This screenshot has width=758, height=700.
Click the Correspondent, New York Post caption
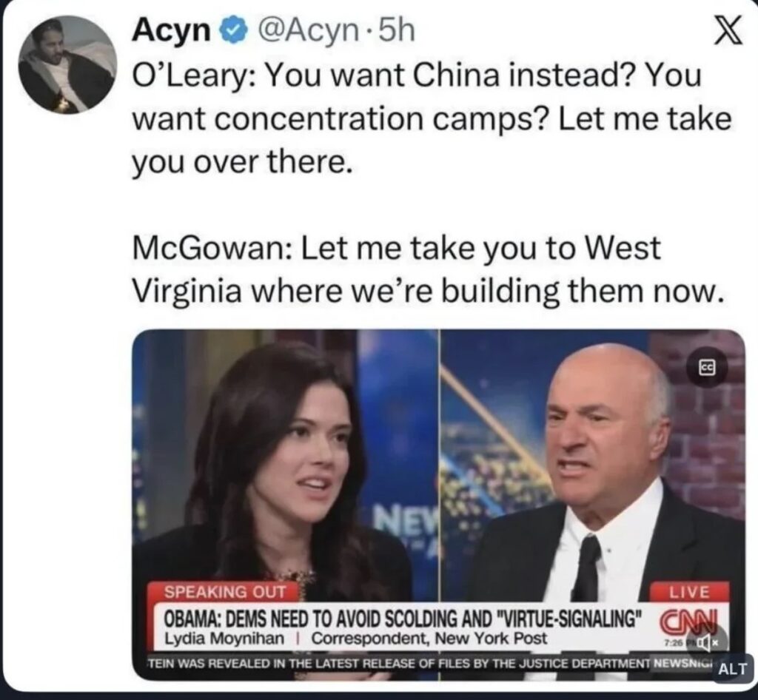pyautogui.click(x=429, y=639)
